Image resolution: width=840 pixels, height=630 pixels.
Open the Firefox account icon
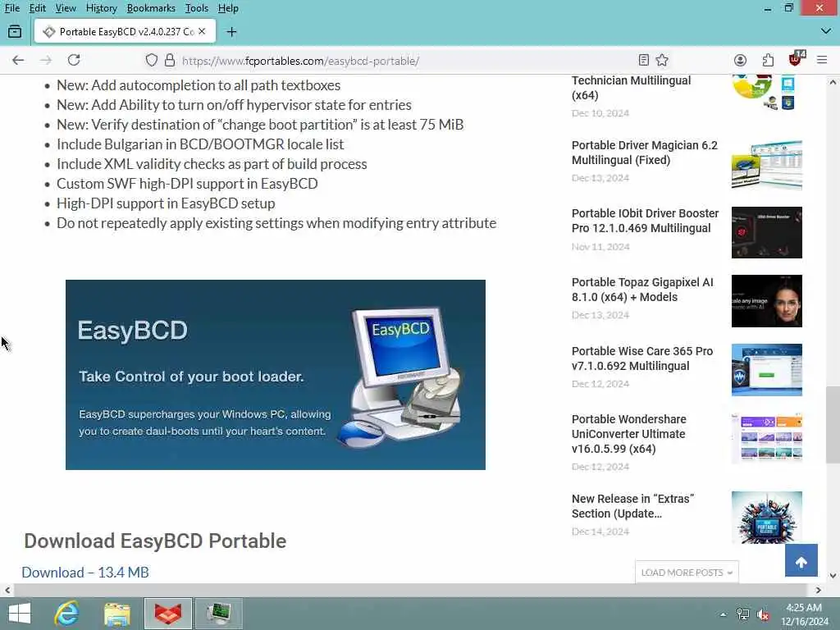[741, 60]
